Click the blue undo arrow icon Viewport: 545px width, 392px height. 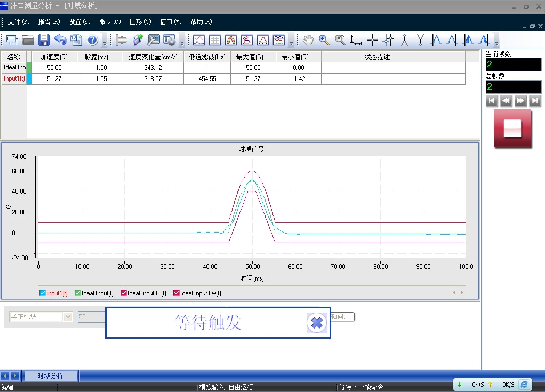click(60, 40)
